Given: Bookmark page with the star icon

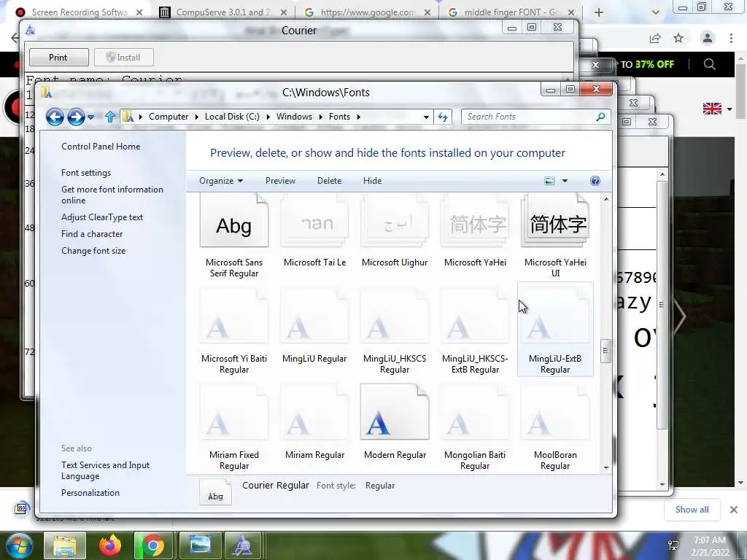Looking at the screenshot, I should (678, 39).
